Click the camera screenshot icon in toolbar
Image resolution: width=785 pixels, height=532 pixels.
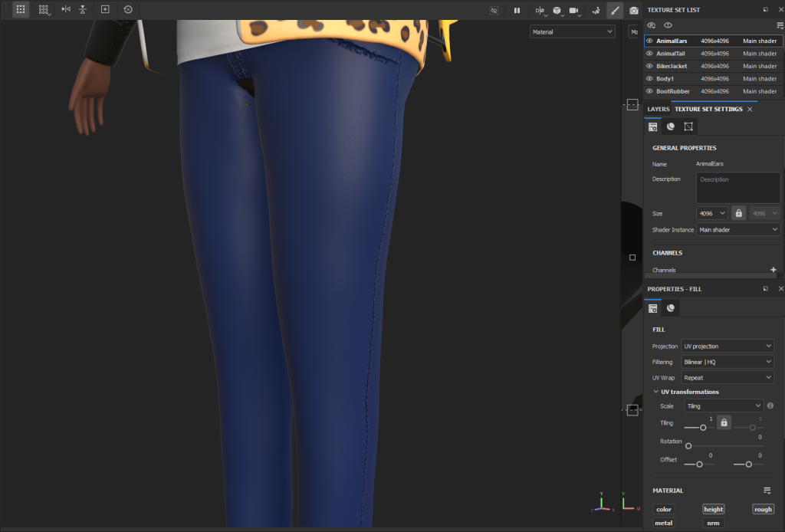(x=634, y=10)
